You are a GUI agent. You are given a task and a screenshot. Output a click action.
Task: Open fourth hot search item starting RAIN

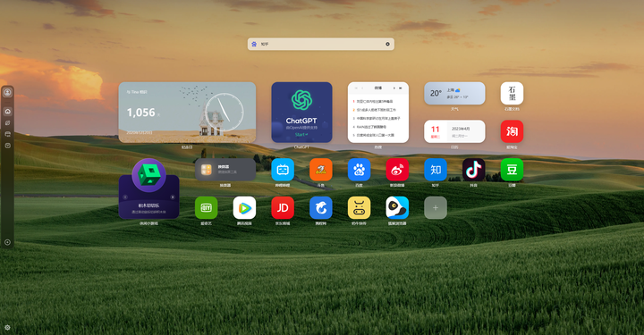pos(369,127)
